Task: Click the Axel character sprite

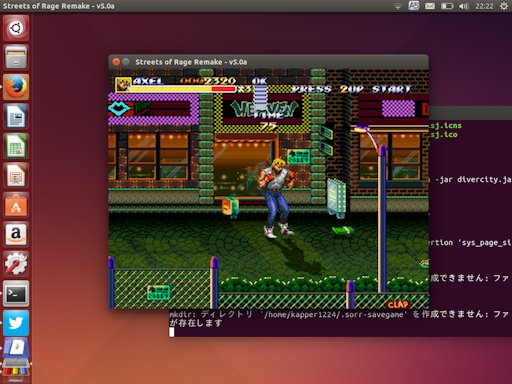Action: click(276, 198)
